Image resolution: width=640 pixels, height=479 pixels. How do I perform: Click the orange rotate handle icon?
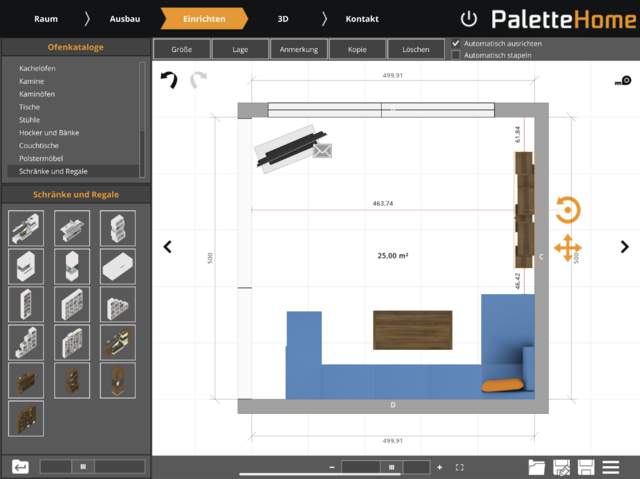568,210
